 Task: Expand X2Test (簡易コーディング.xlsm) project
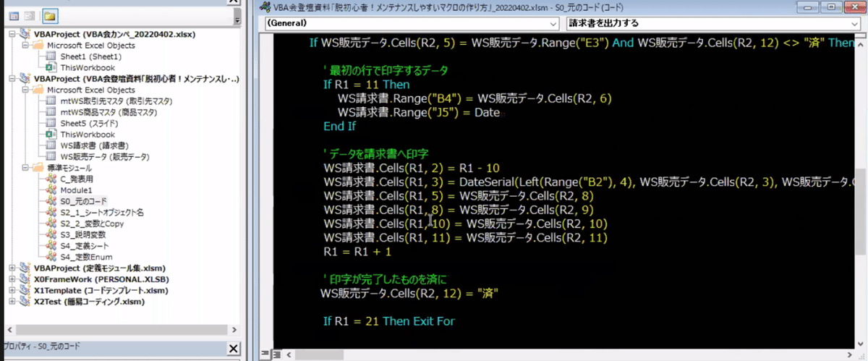click(12, 300)
